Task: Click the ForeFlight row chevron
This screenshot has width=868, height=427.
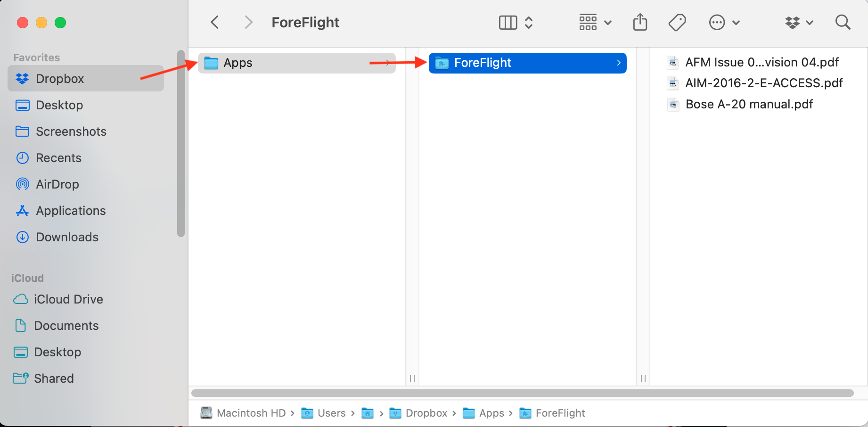Action: click(x=618, y=63)
